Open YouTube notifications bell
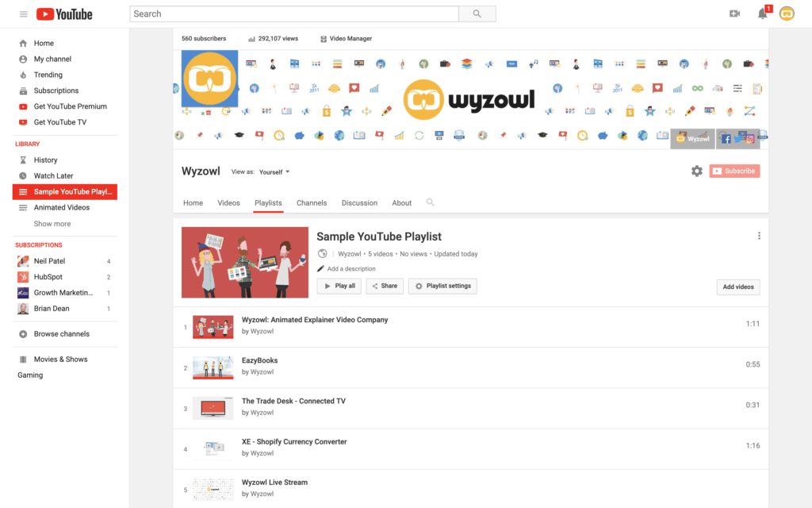The width and height of the screenshot is (812, 508). pyautogui.click(x=761, y=14)
